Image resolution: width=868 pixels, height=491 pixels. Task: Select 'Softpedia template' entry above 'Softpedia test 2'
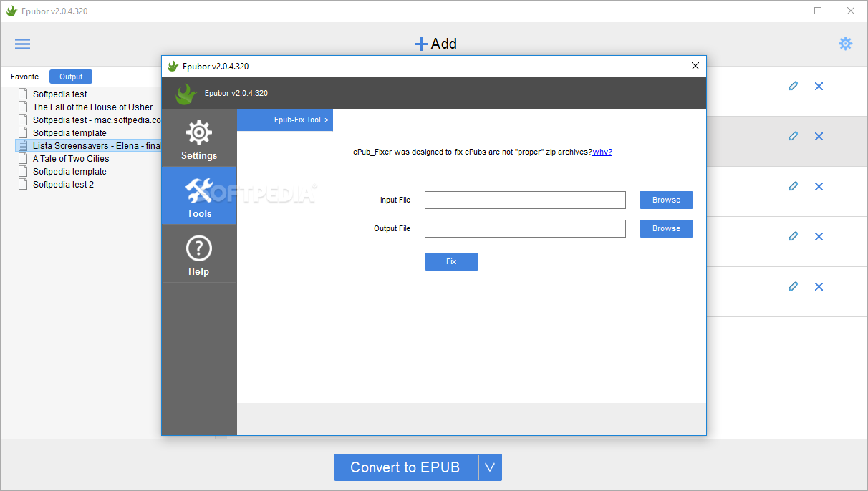click(69, 171)
